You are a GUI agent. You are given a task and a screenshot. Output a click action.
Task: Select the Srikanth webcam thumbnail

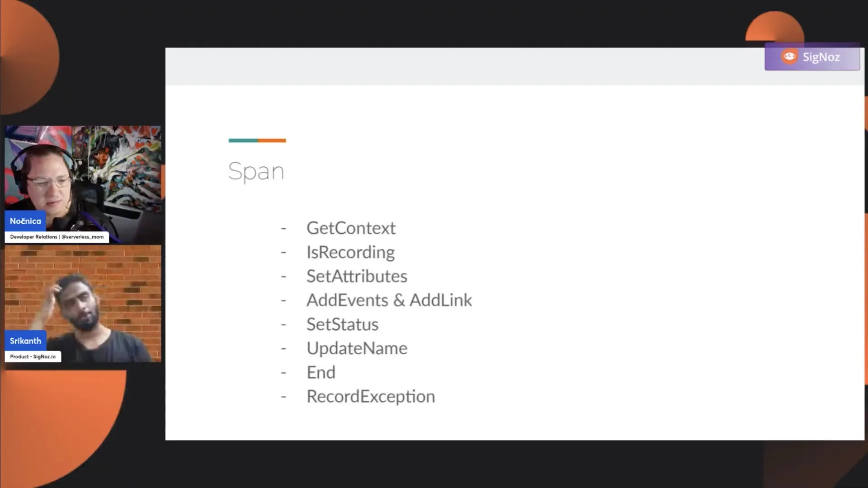point(83,304)
